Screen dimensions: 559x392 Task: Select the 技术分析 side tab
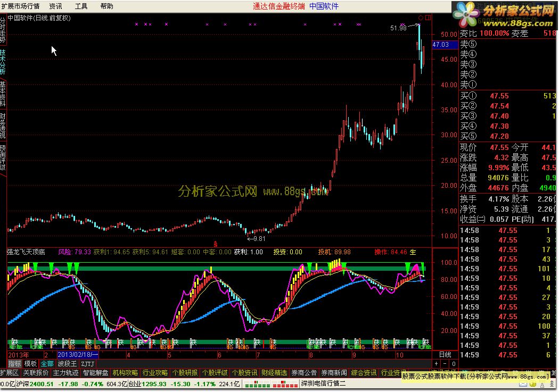coord(3,62)
